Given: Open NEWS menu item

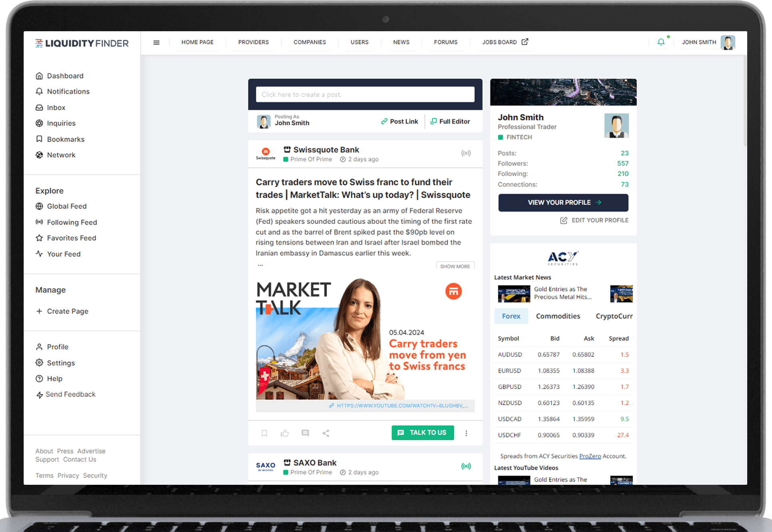Looking at the screenshot, I should (x=401, y=42).
